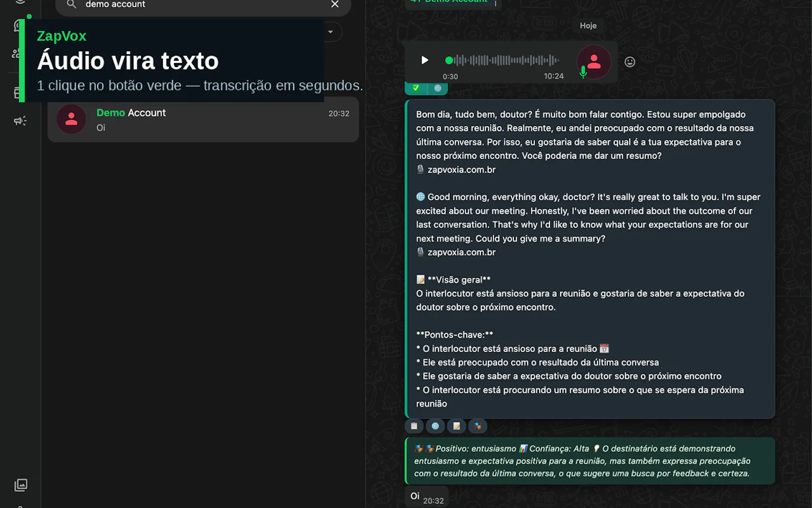
Task: Click the first zapvoxia.com.br link
Action: coord(461,170)
